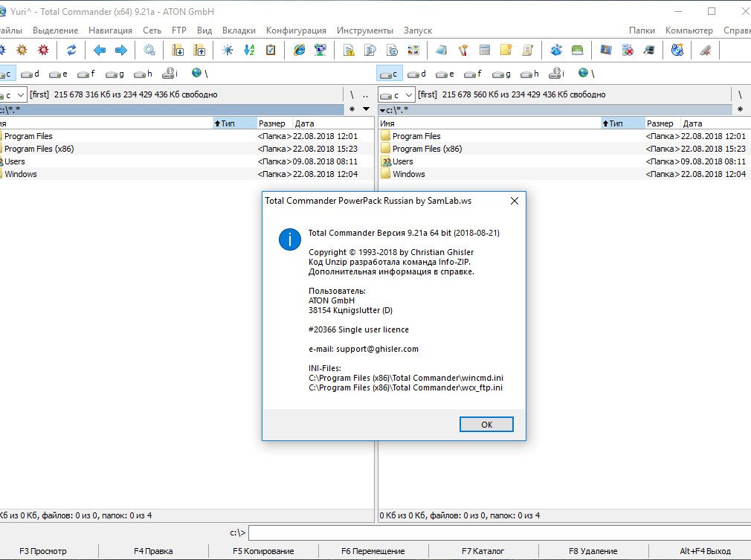This screenshot has width=751, height=560.
Task: Click the red gear icon in toolbar
Action: 44,50
